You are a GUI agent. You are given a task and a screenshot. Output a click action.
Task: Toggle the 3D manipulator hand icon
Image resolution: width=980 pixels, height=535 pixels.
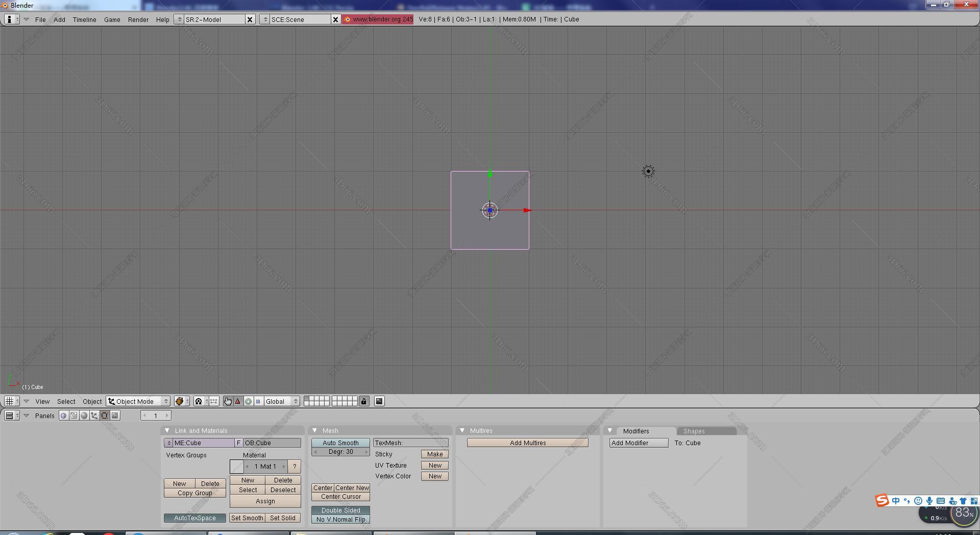(228, 401)
